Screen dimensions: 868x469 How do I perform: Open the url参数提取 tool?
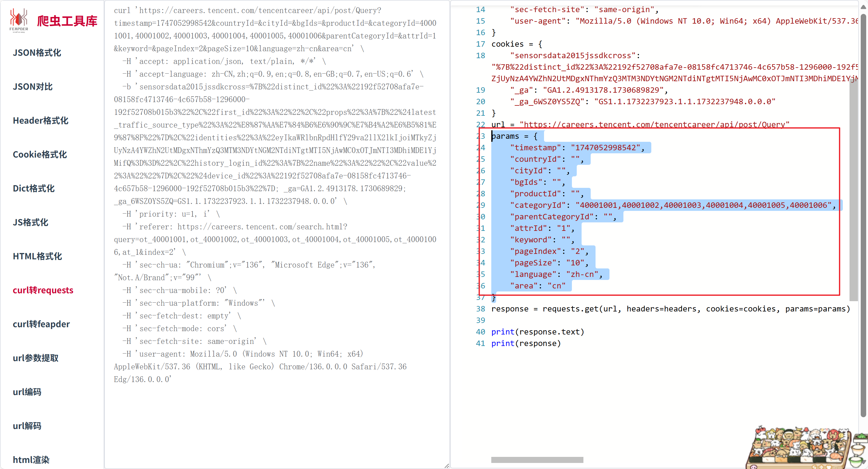(x=36, y=358)
